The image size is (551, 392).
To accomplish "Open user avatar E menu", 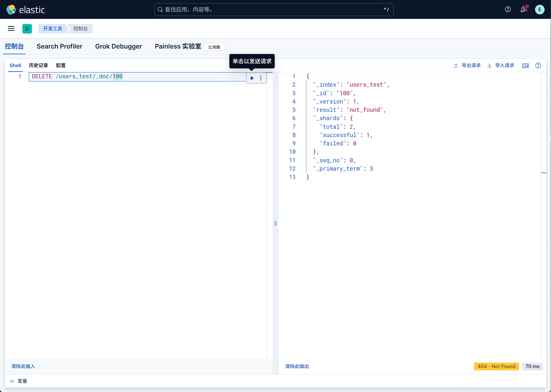I will 540,10.
